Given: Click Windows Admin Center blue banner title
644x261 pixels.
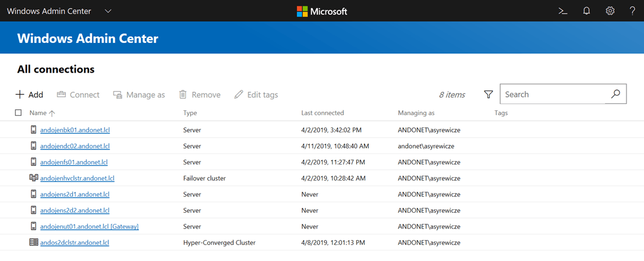Looking at the screenshot, I should tap(87, 38).
